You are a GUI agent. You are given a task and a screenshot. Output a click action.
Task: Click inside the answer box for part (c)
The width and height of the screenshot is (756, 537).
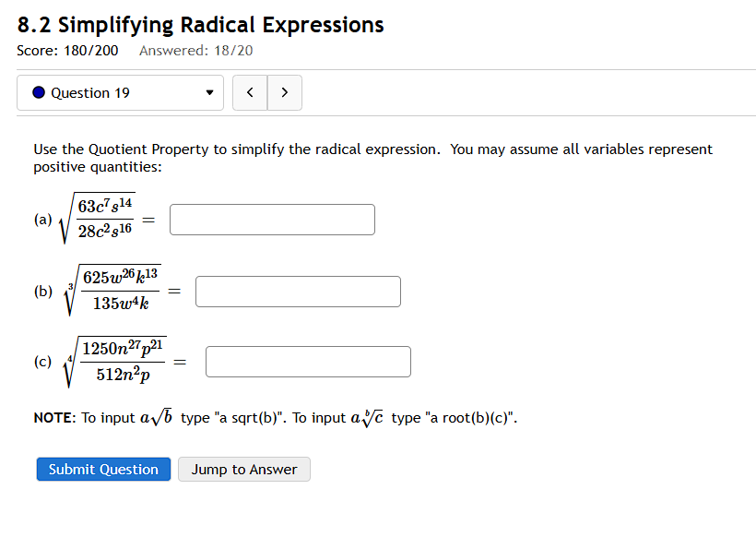pos(307,361)
